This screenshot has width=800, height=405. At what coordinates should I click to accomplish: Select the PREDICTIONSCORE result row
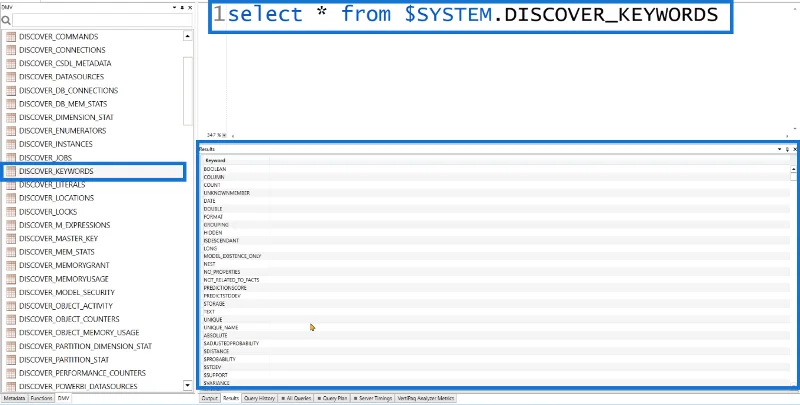pos(495,288)
